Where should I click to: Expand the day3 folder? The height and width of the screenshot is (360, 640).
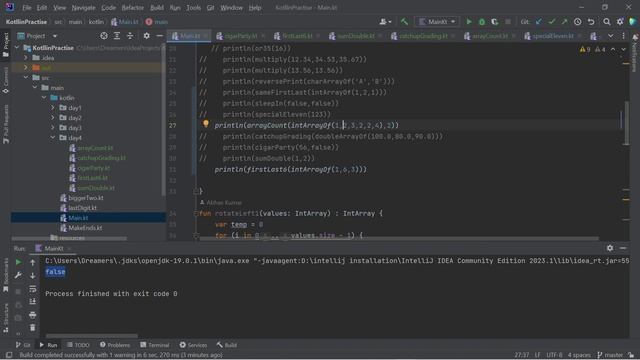coord(53,128)
